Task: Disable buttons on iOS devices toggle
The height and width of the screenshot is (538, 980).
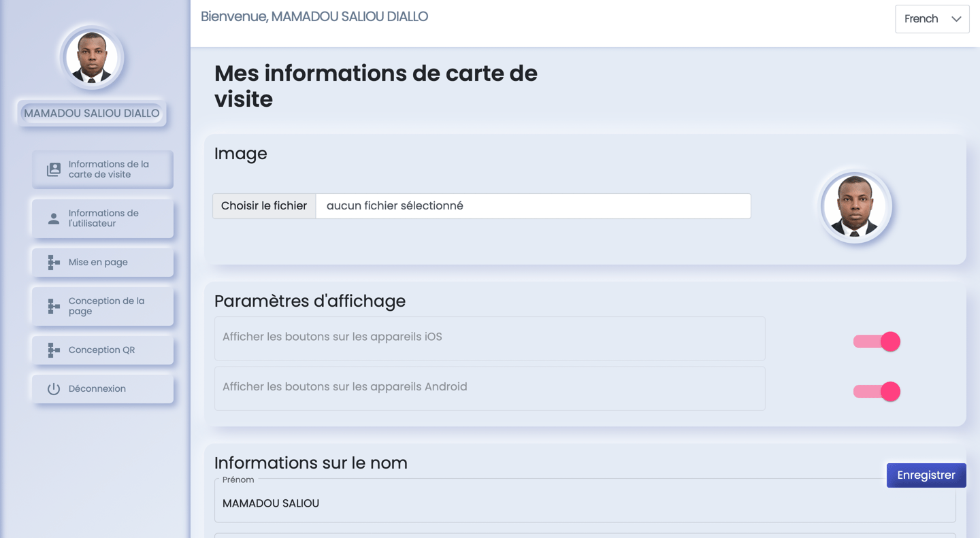Action: (877, 341)
